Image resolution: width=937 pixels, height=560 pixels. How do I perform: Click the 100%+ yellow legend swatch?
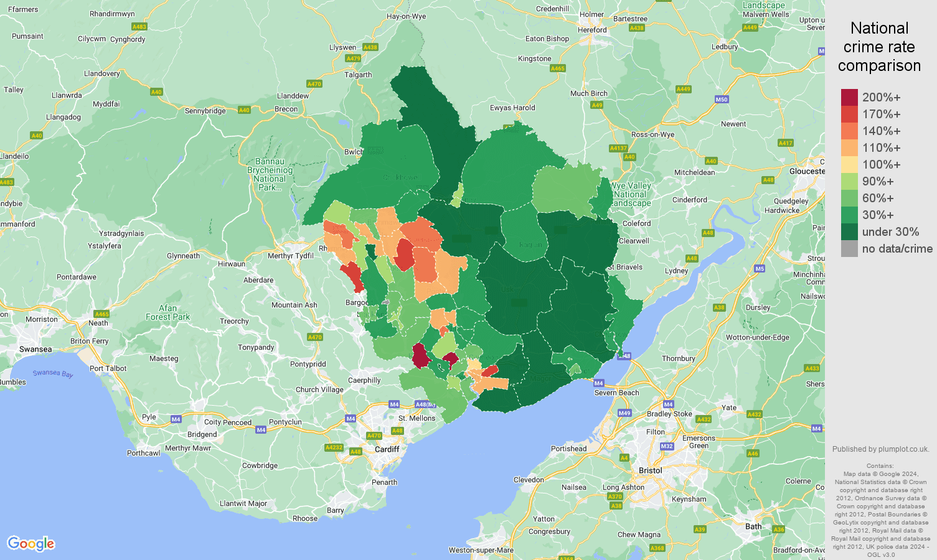click(x=849, y=164)
